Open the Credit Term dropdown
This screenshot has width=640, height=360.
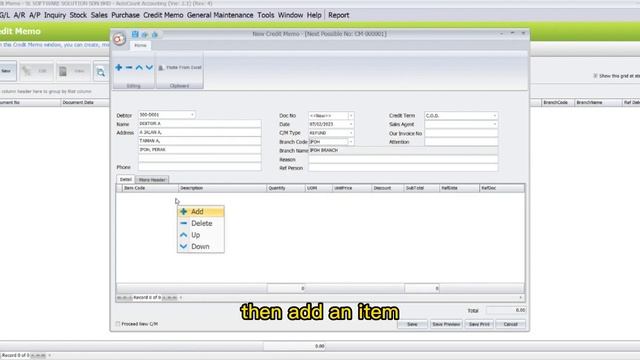point(494,116)
